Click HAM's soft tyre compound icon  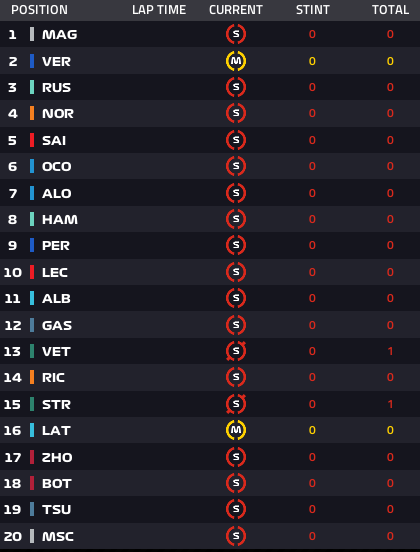coord(236,219)
